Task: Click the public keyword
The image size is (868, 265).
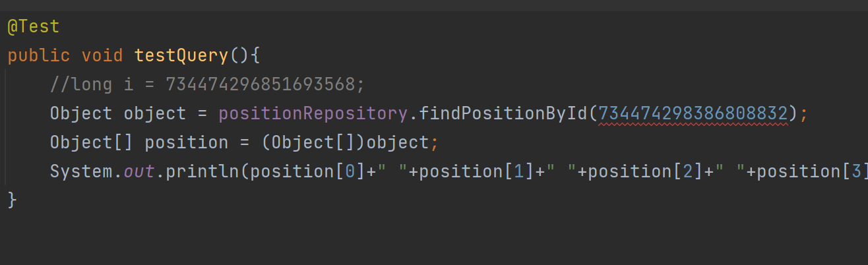Action: pos(39,55)
